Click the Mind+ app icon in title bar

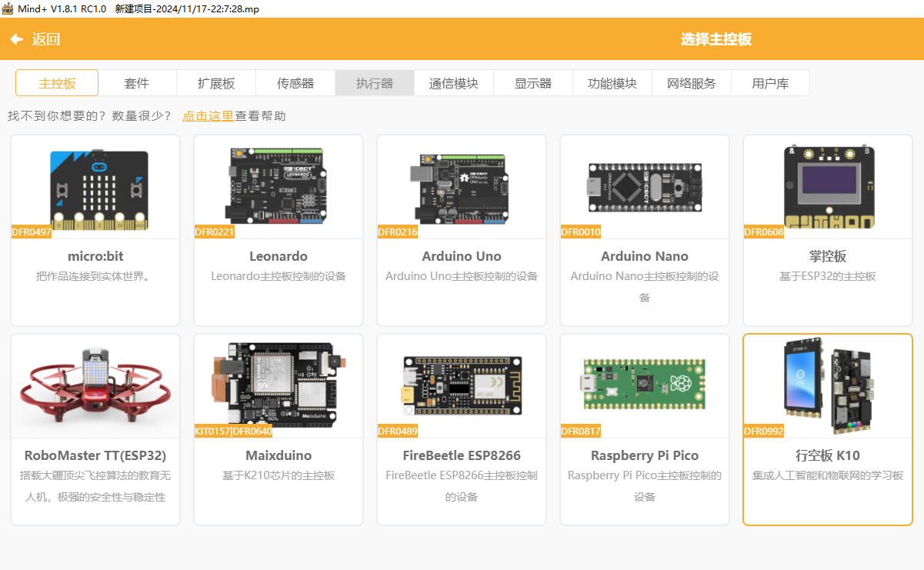[8, 8]
